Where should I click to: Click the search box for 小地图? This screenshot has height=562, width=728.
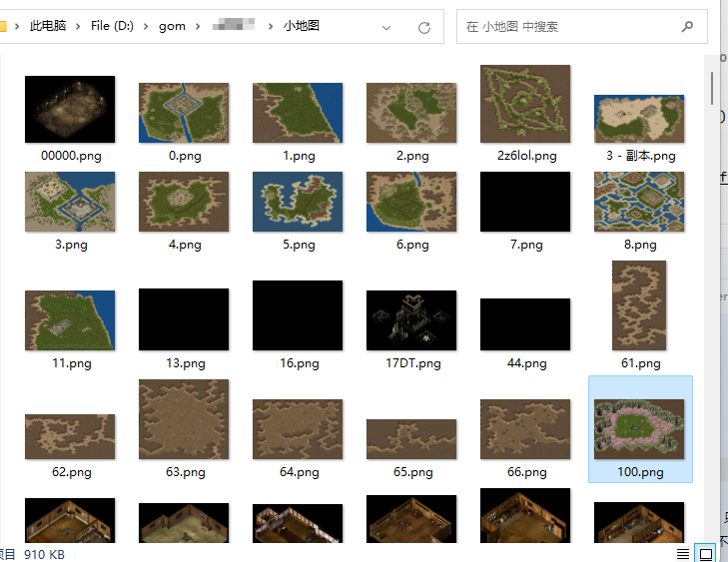pos(582,26)
